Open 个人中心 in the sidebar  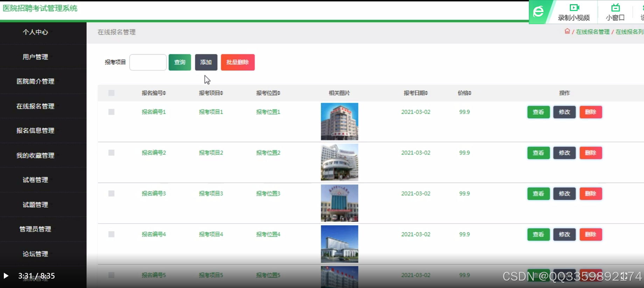(x=35, y=32)
